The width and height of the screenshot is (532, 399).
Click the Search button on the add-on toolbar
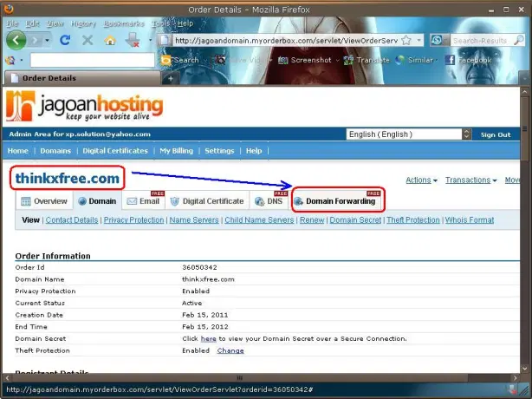point(180,60)
